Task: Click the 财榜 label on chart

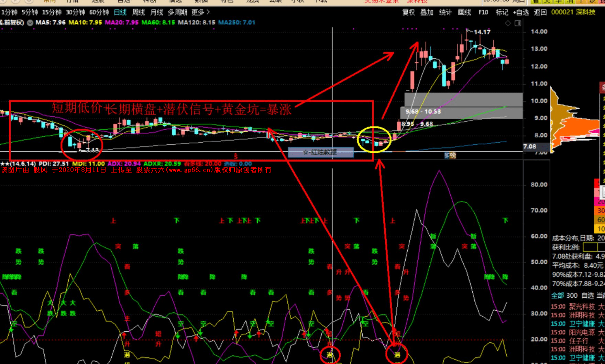Action: 450,155
